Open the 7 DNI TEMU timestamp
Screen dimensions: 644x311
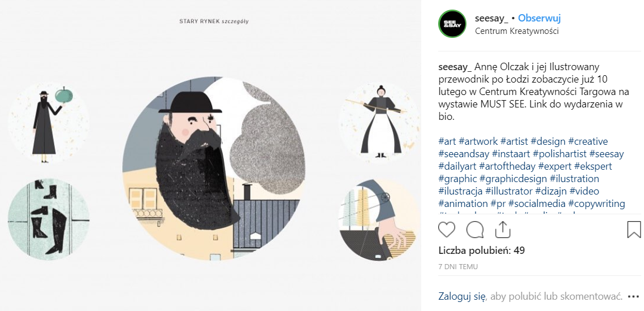[458, 267]
